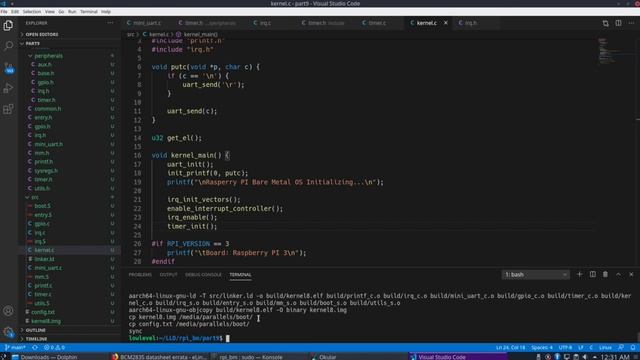The width and height of the screenshot is (640, 360).
Task: Open the Run menu
Action: point(72,12)
